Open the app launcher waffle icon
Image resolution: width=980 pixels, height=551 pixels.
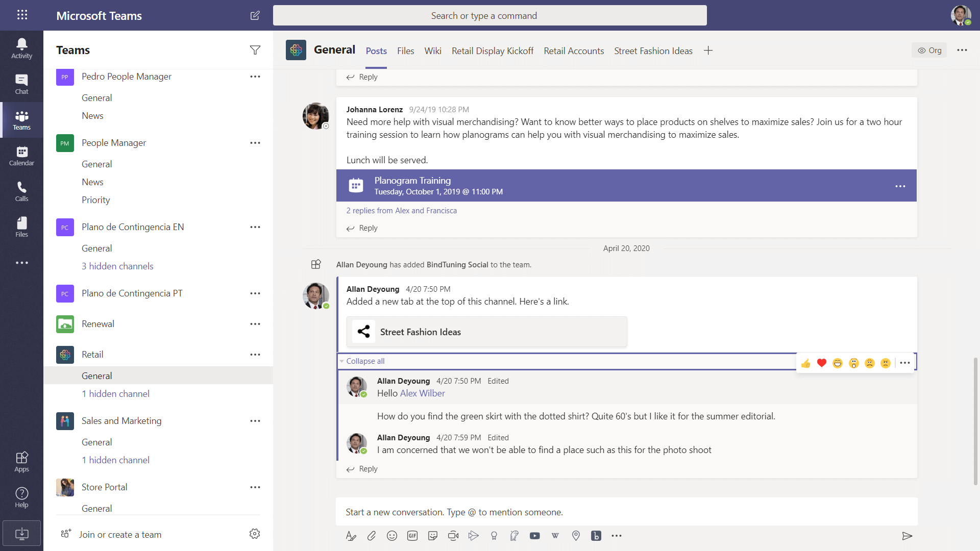tap(22, 15)
